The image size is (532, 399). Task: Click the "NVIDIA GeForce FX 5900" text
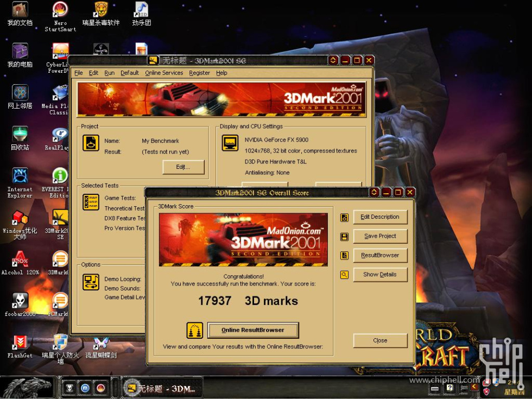click(x=276, y=140)
